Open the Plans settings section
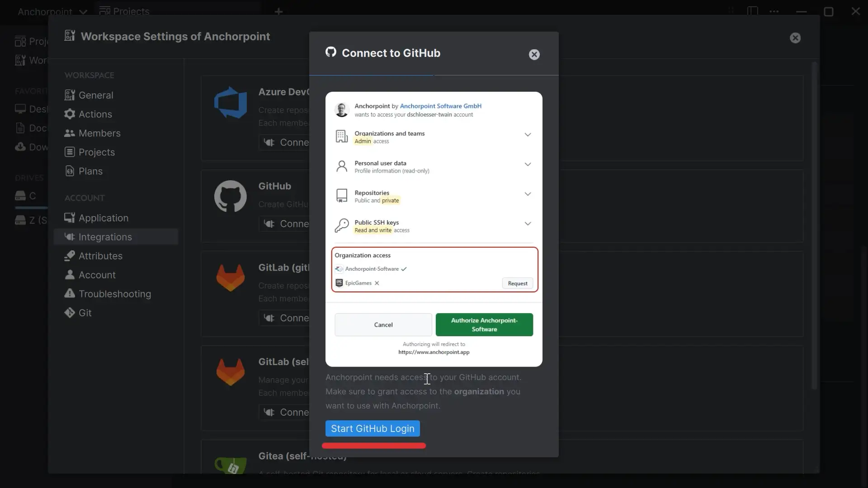Screen dimensions: 868x488 click(x=90, y=171)
